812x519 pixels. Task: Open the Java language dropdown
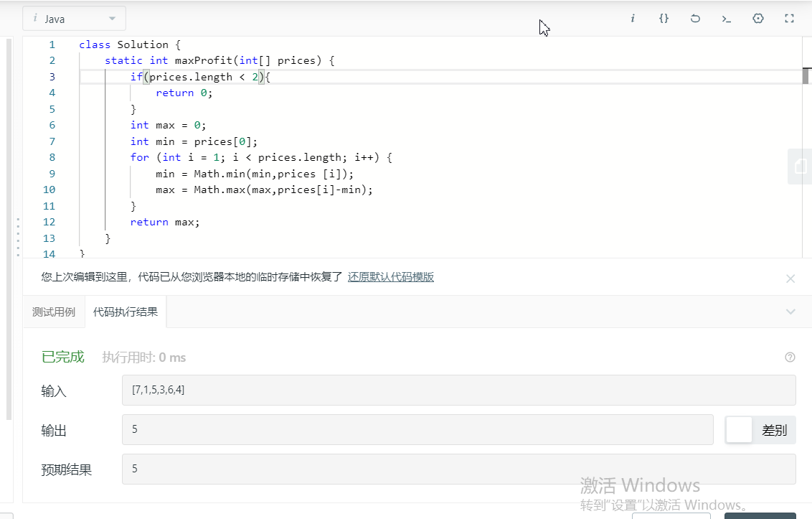pos(74,19)
